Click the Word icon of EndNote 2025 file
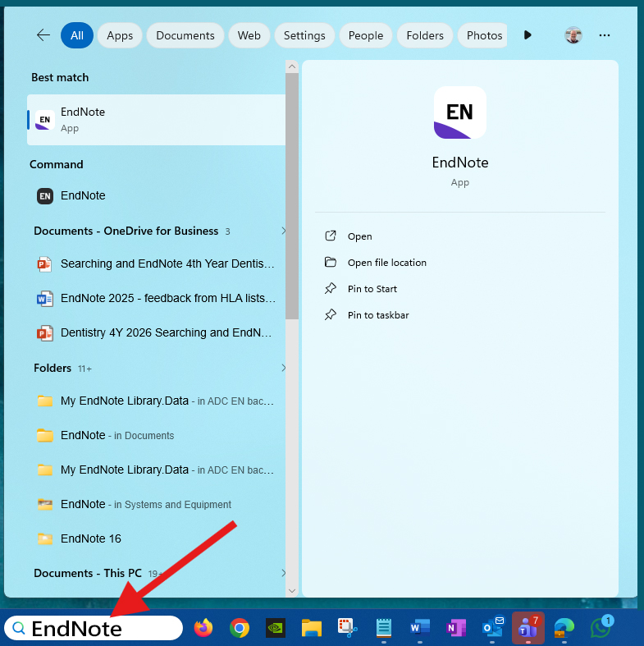Viewport: 644px width, 646px height. [x=44, y=299]
